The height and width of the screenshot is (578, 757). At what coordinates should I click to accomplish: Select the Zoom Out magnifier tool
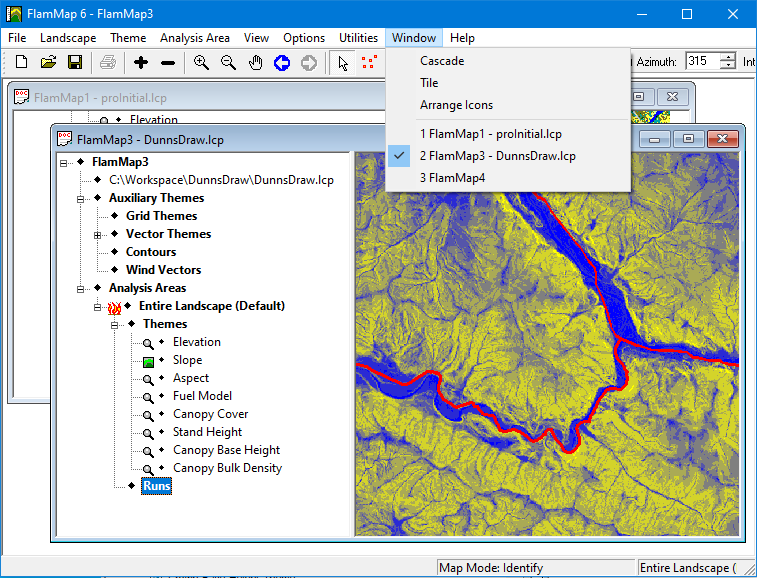point(228,62)
